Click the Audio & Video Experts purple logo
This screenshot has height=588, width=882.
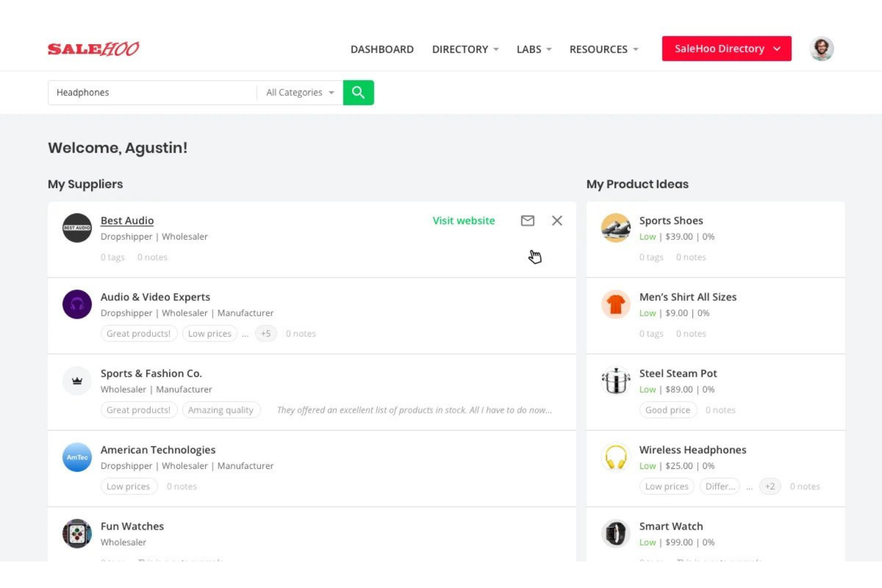click(77, 304)
